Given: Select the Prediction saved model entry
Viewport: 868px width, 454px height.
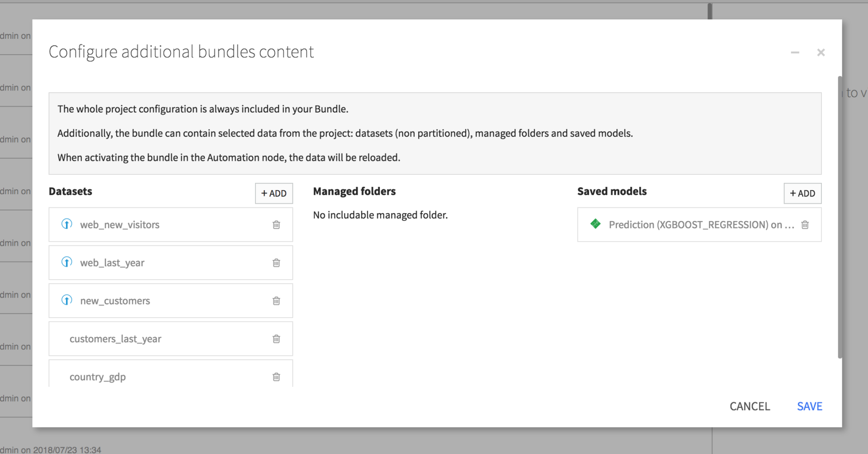Looking at the screenshot, I should click(701, 225).
